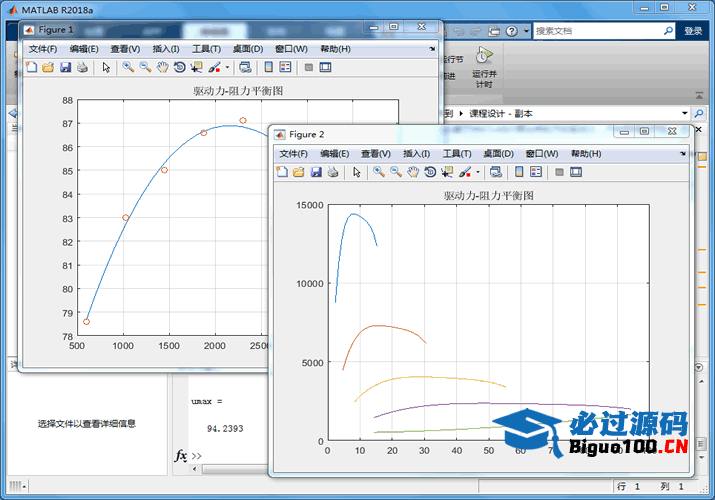The height and width of the screenshot is (500, 715).
Task: Click folder search magnifier beside path bar
Action: (x=699, y=113)
